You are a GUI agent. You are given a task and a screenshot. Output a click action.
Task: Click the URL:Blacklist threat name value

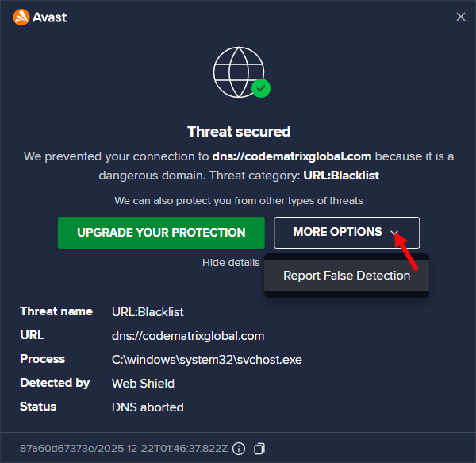pyautogui.click(x=148, y=312)
